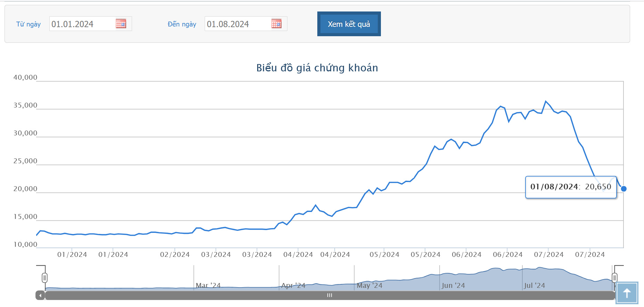Open the calendar picker for Từ ngày
The image size is (644, 307).
(121, 24)
